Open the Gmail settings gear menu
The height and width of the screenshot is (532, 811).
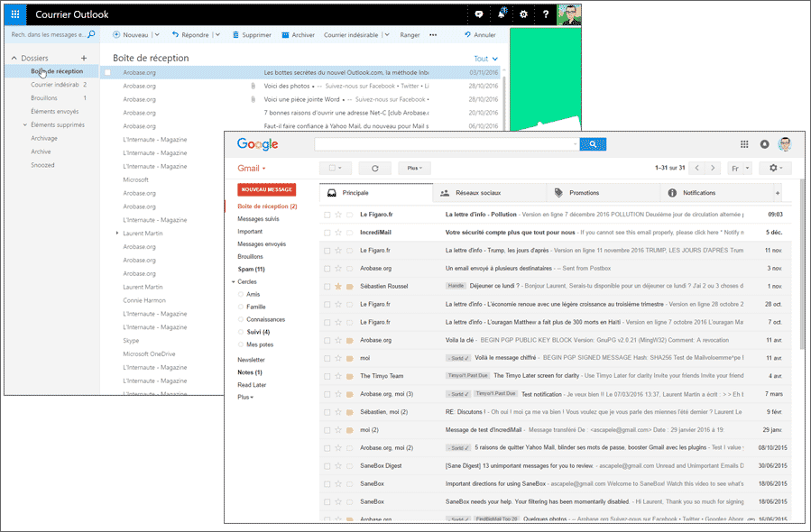click(775, 168)
